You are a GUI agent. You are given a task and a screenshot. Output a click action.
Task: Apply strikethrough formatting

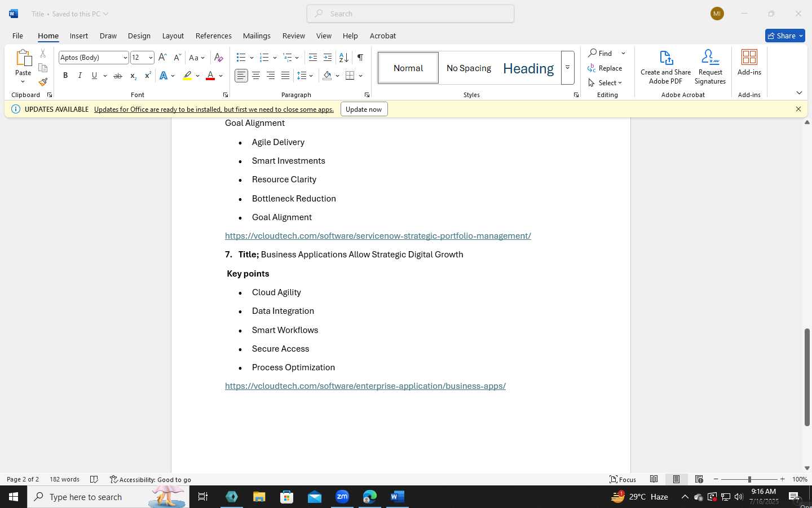pyautogui.click(x=118, y=76)
